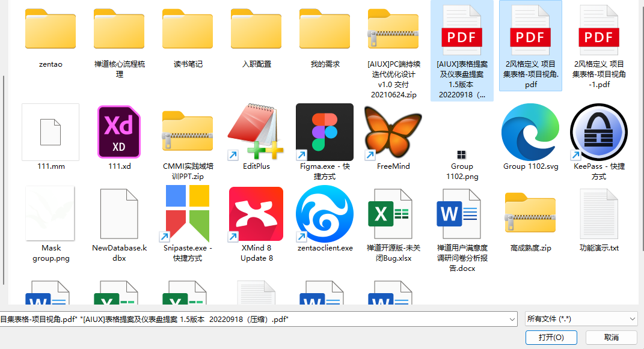The image size is (644, 349).
Task: Open the 读书笔记 folder icon
Action: click(x=188, y=29)
